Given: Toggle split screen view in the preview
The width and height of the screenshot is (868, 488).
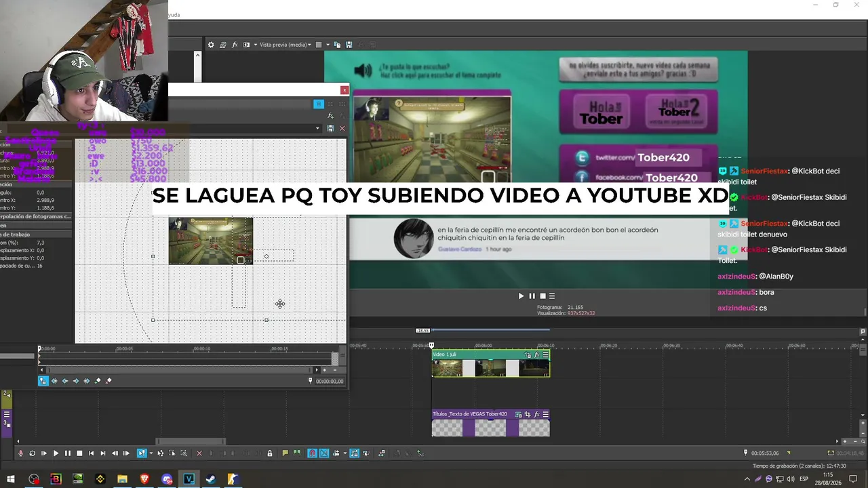Looking at the screenshot, I should click(x=247, y=45).
